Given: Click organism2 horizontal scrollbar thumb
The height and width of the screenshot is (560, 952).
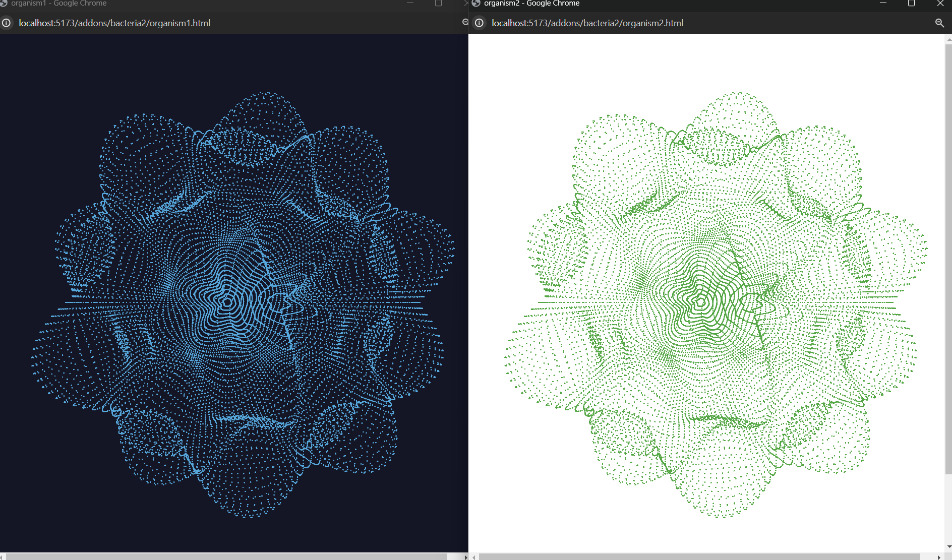Looking at the screenshot, I should [699, 556].
